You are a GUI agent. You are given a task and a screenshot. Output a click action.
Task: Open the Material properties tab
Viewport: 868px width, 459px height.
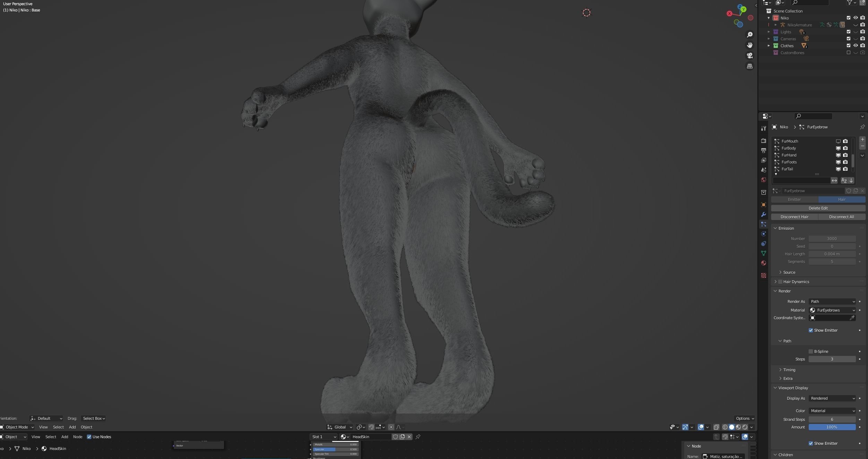click(763, 263)
